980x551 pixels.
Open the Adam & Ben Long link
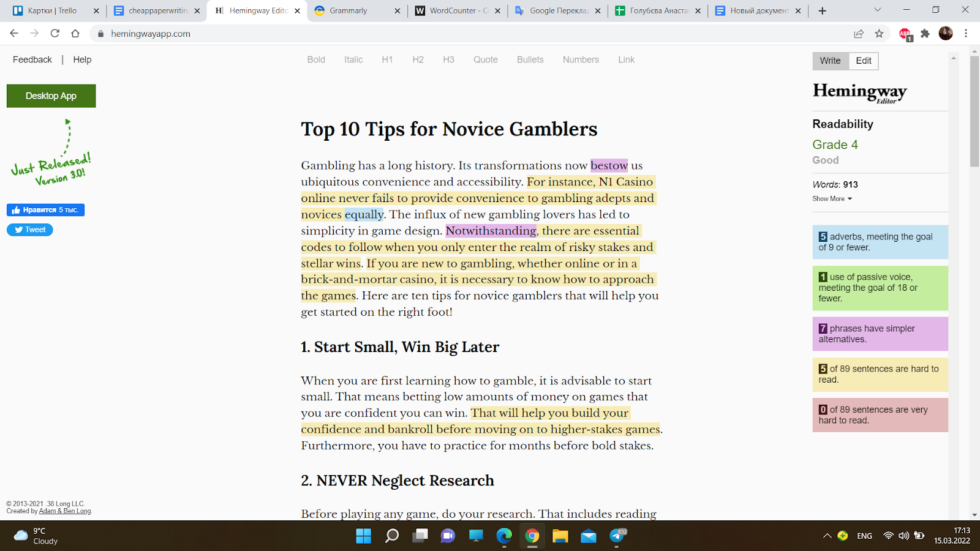(65, 511)
